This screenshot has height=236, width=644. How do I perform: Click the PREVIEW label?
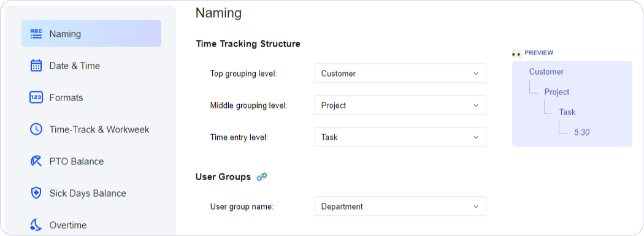click(539, 53)
